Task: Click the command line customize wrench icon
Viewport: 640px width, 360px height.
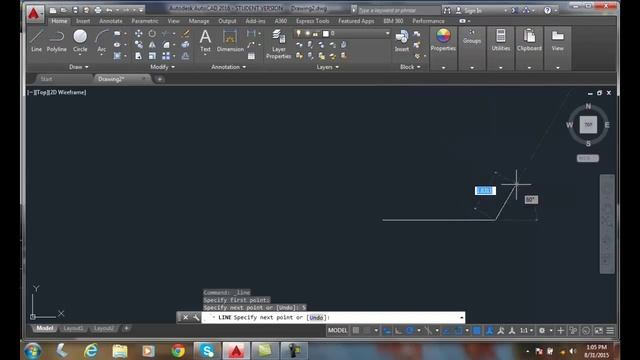Action: (x=196, y=317)
